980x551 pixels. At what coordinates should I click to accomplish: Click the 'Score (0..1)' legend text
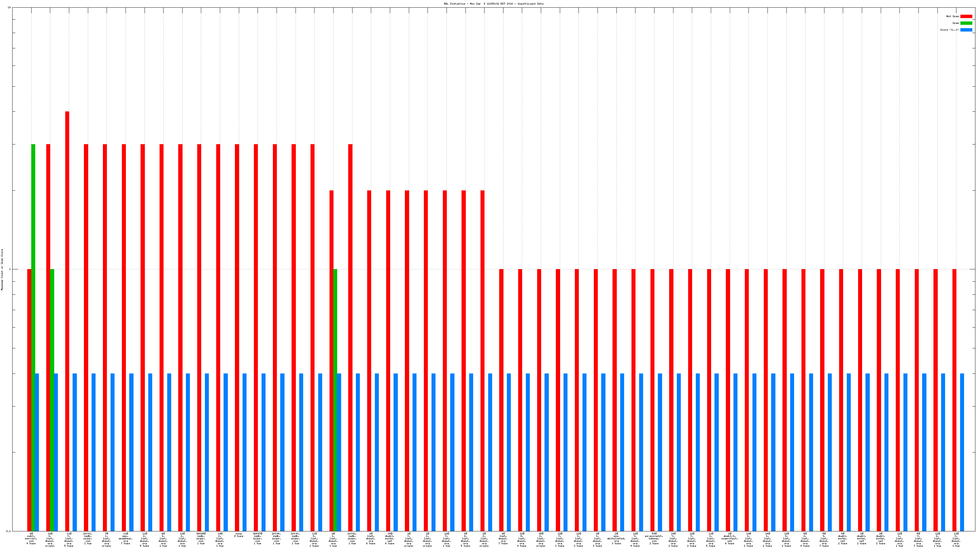pyautogui.click(x=949, y=30)
